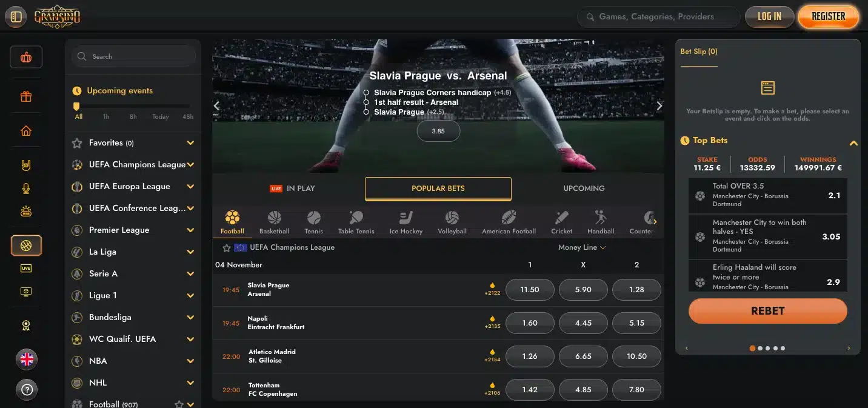Screen dimensions: 868x408
Task: Move the upcoming events time slider handle
Action: (x=76, y=106)
